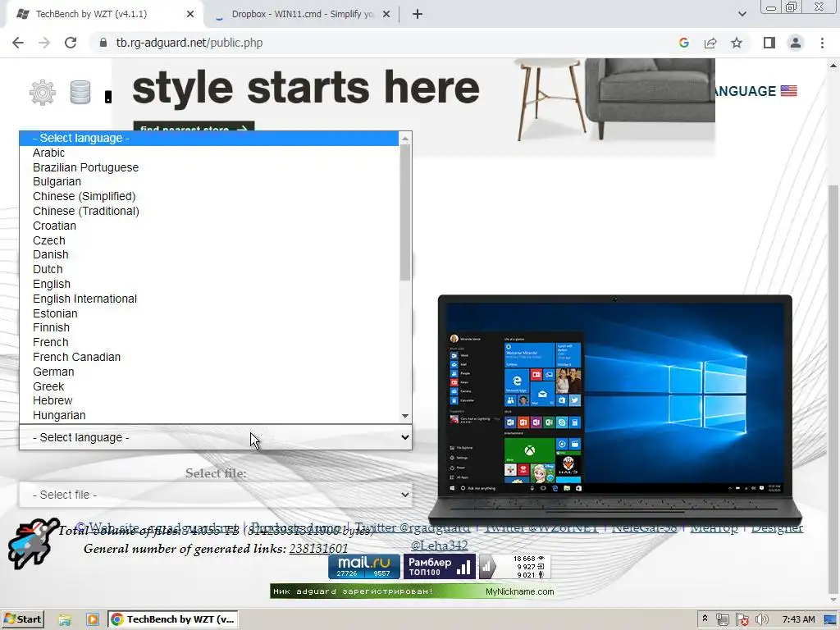Click the Select language combo box
The image size is (840, 630).
(x=216, y=438)
